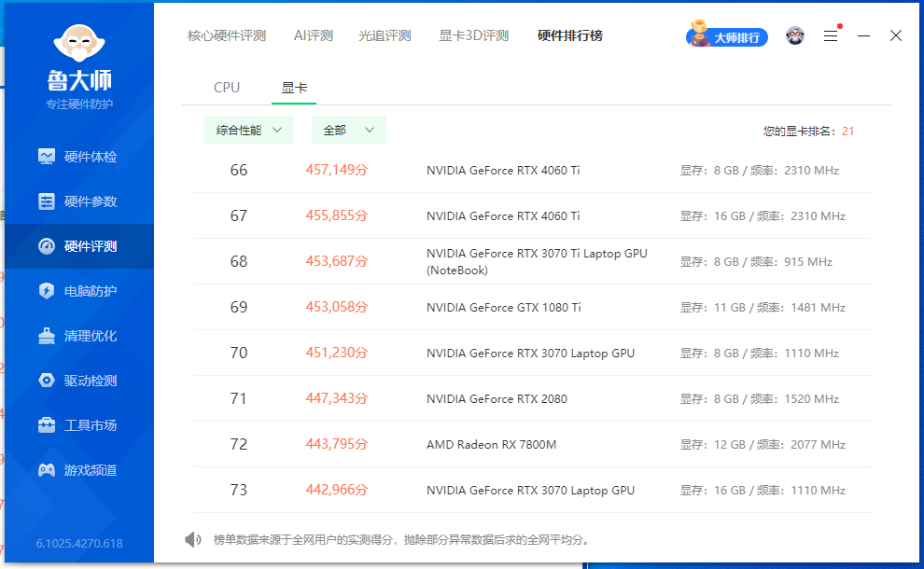
Task: Select rank 69 row number
Action: click(239, 308)
